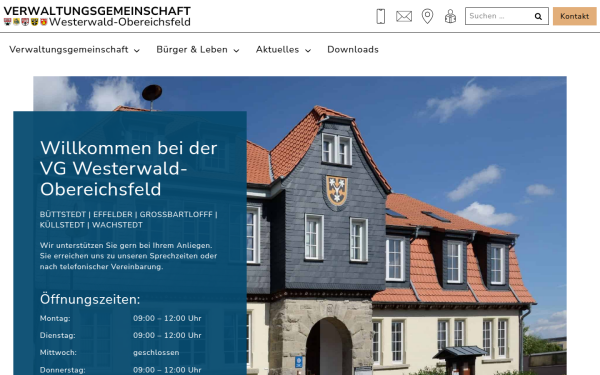Image resolution: width=600 pixels, height=375 pixels.
Task: Click Mittwoch geschlossen entry
Action: pyautogui.click(x=109, y=353)
